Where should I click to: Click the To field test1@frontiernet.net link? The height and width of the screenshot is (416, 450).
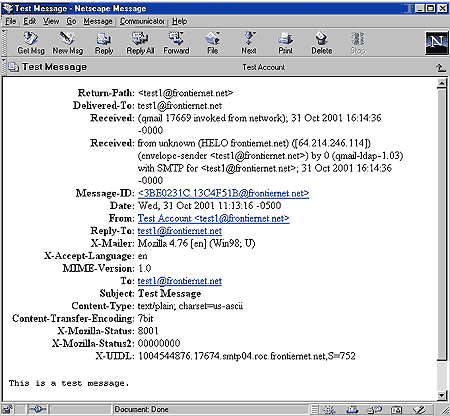pyautogui.click(x=180, y=281)
